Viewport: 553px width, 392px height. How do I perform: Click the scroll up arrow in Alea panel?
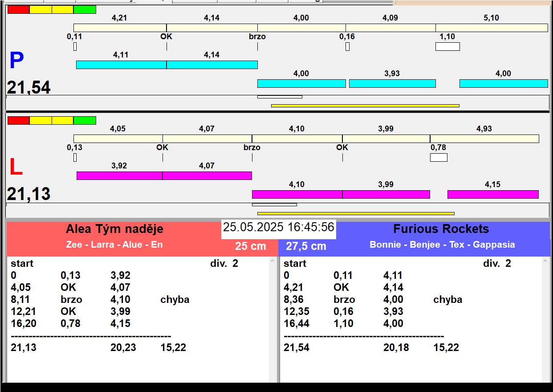tap(272, 261)
